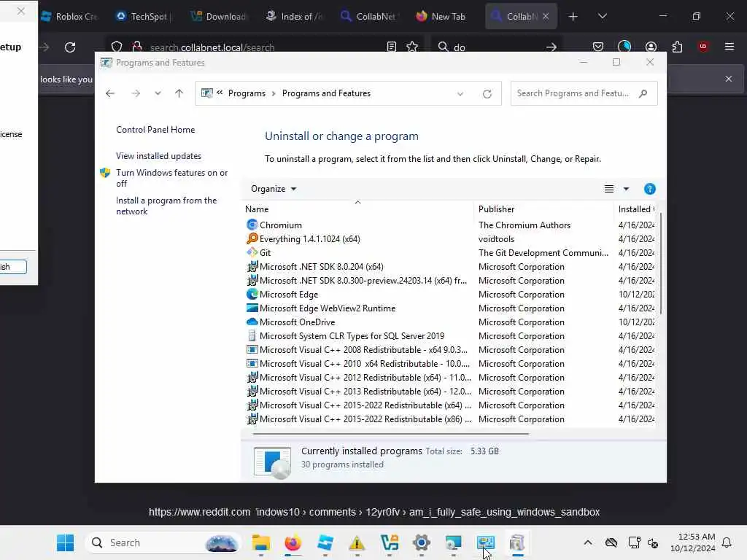Open notifications bell in tray
This screenshot has height=560, width=747.
point(727,542)
